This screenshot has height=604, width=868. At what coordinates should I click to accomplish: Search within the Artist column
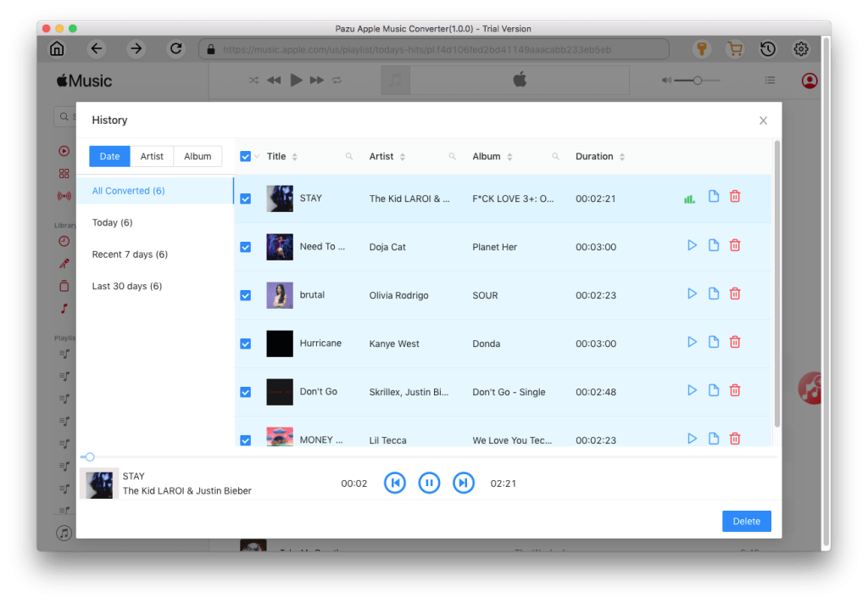pos(453,157)
